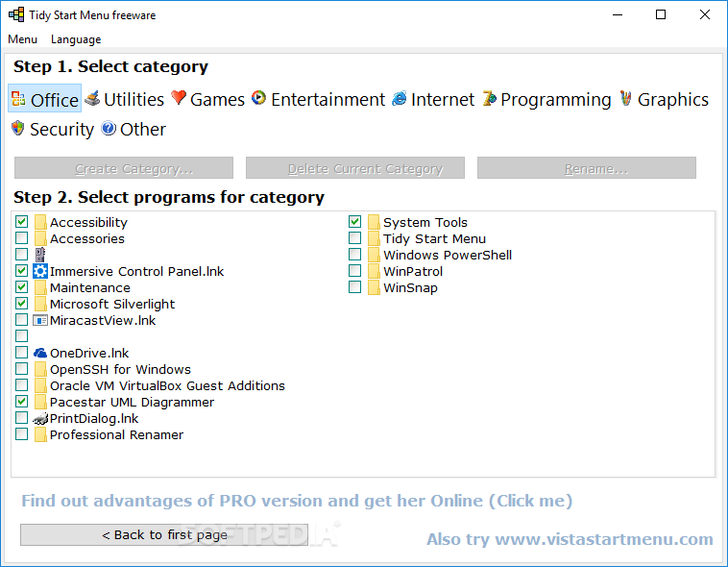The height and width of the screenshot is (567, 728).
Task: Check the OneDrive.lnk checkbox
Action: (21, 353)
